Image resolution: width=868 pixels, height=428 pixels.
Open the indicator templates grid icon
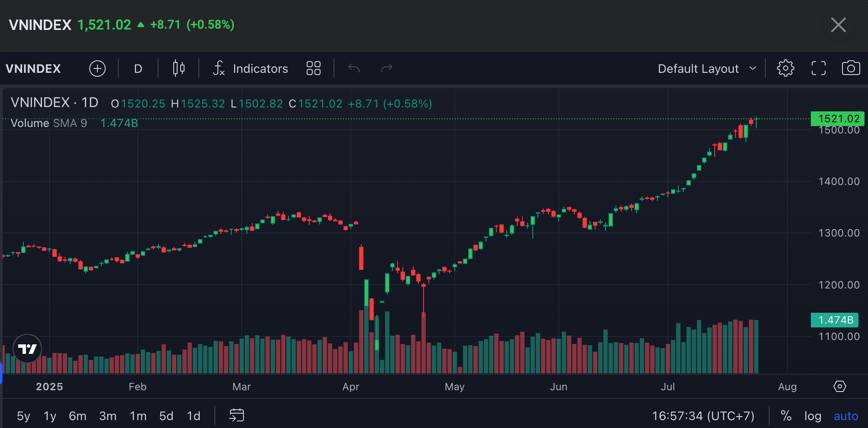[x=313, y=69]
